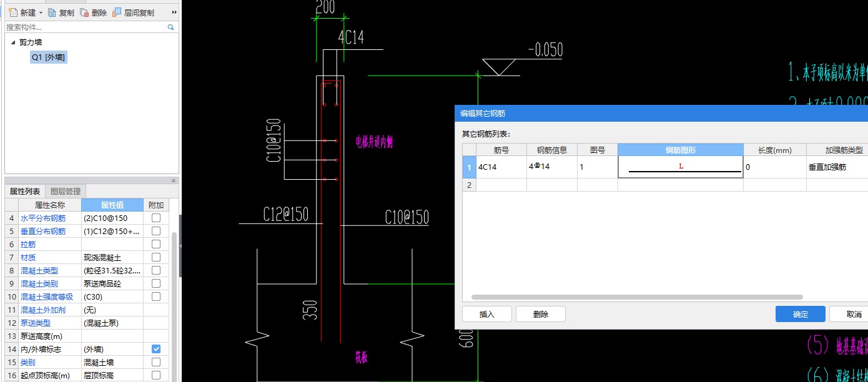868x382 pixels.
Task: Click the 新建 new component icon
Action: click(x=13, y=12)
